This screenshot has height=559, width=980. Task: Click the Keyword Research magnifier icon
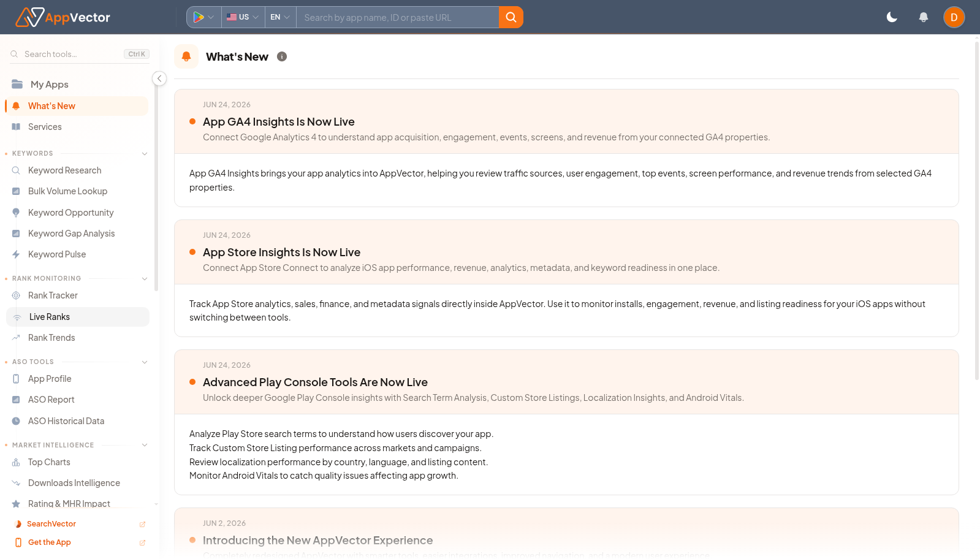point(16,170)
